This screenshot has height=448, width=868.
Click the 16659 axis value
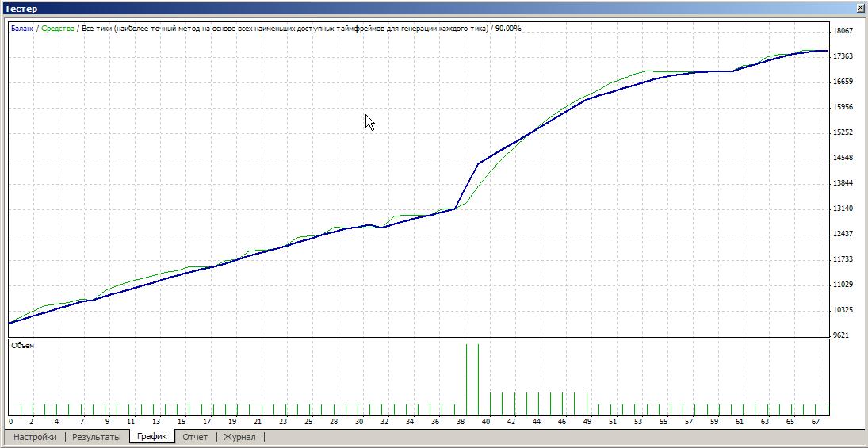tap(843, 82)
